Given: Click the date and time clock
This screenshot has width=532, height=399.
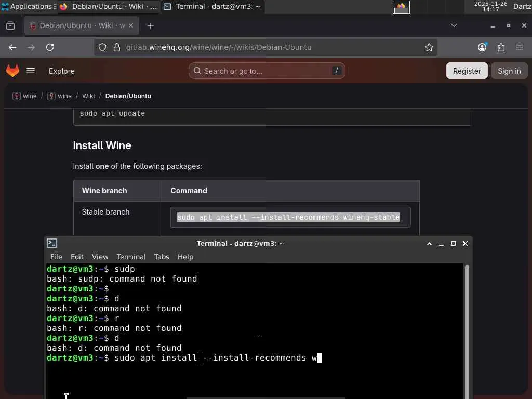Looking at the screenshot, I should click(x=490, y=6).
